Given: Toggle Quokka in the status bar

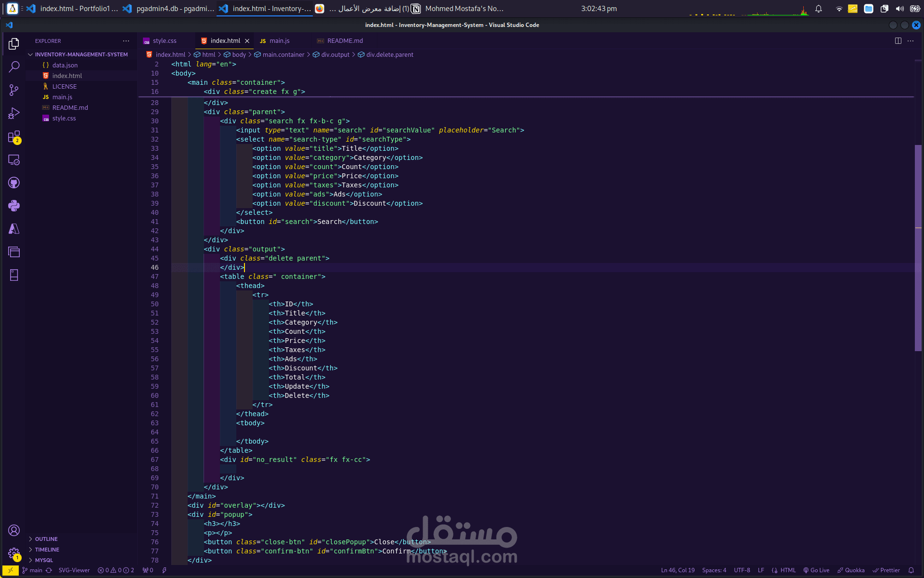Looking at the screenshot, I should coord(851,570).
